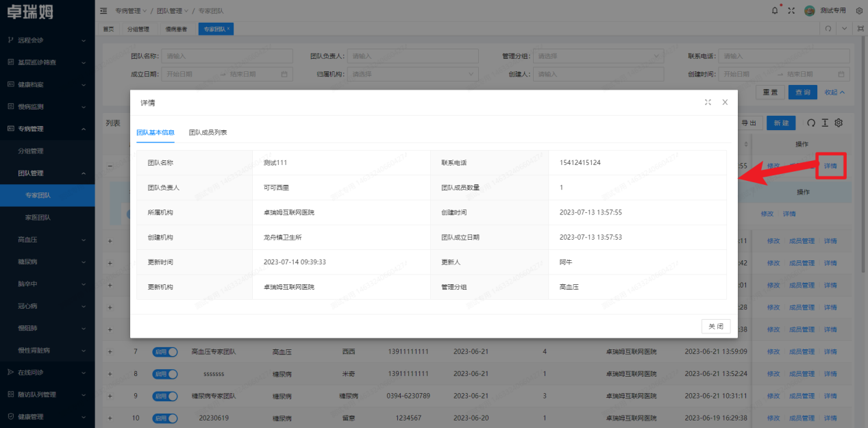Click the 关闭 button in dialog
Viewport: 868px width, 428px height.
(716, 327)
